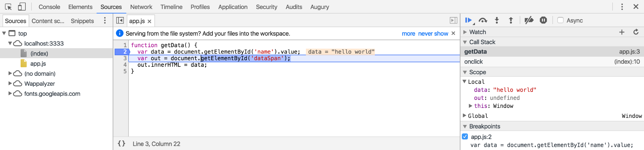The image size is (644, 150).
Task: Switch to the Network tab
Action: (141, 7)
